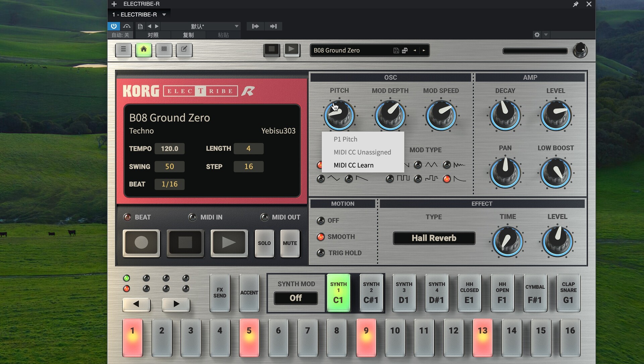The width and height of the screenshot is (644, 364).
Task: Click the Tempo 120.0 value
Action: (169, 148)
